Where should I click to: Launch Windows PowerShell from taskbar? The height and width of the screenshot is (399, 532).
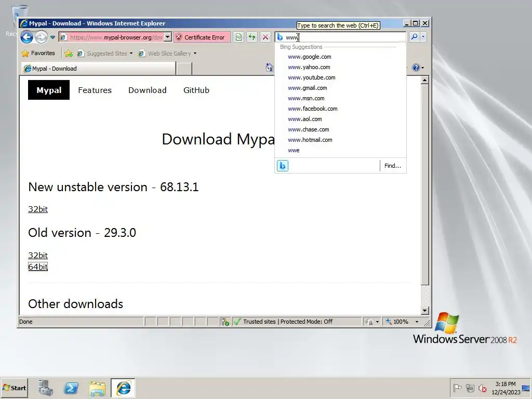[x=71, y=388]
